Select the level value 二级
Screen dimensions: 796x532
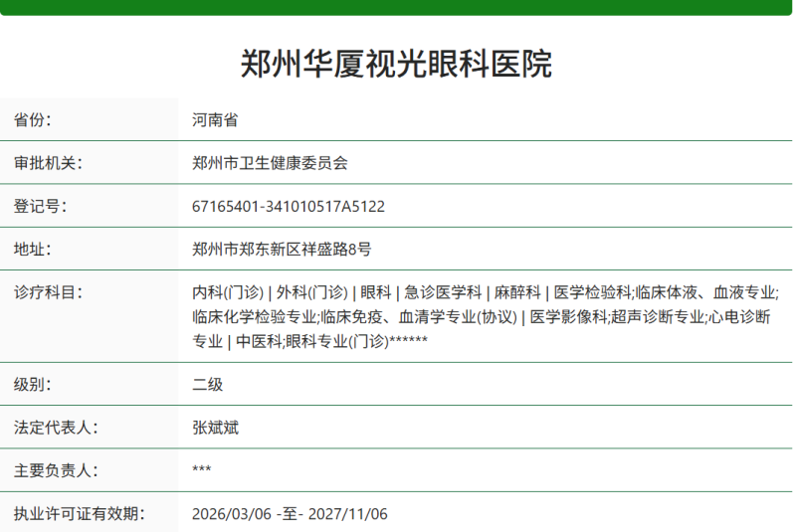click(x=208, y=385)
